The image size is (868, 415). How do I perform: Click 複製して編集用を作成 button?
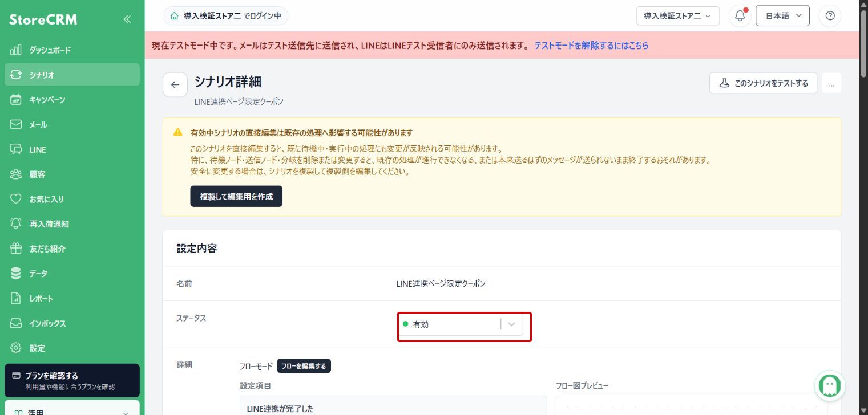point(236,197)
